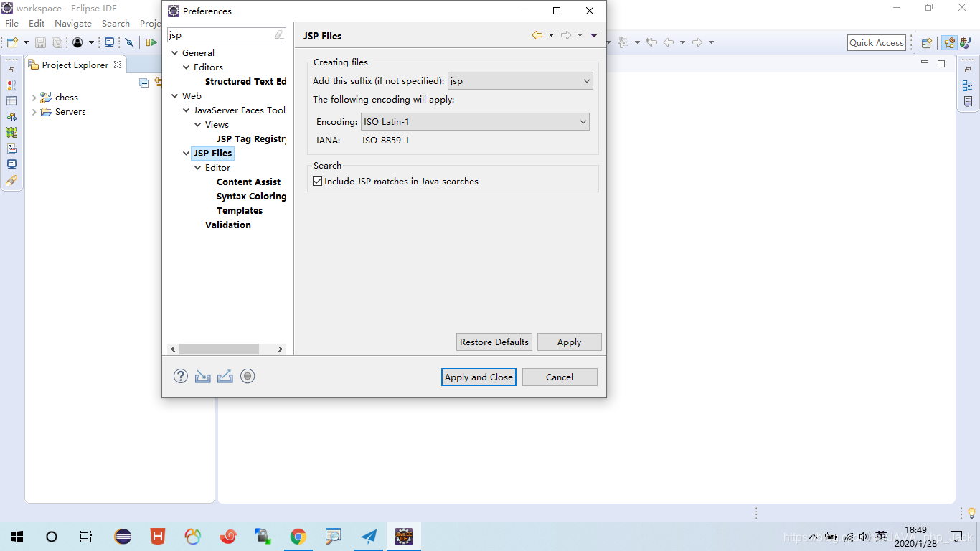The height and width of the screenshot is (551, 980).
Task: Open the pen-nib view icon in left trim
Action: point(11,180)
